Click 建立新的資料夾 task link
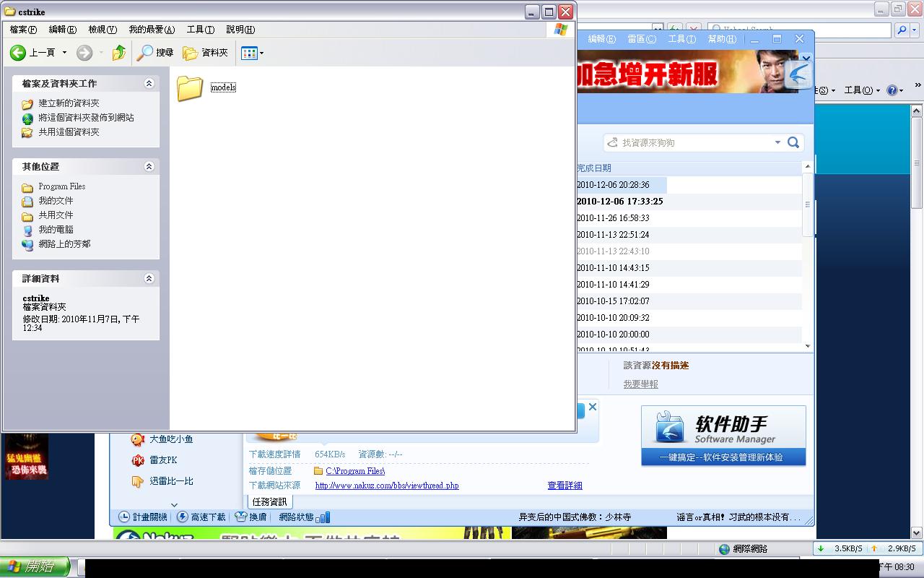This screenshot has height=578, width=924. [x=69, y=103]
